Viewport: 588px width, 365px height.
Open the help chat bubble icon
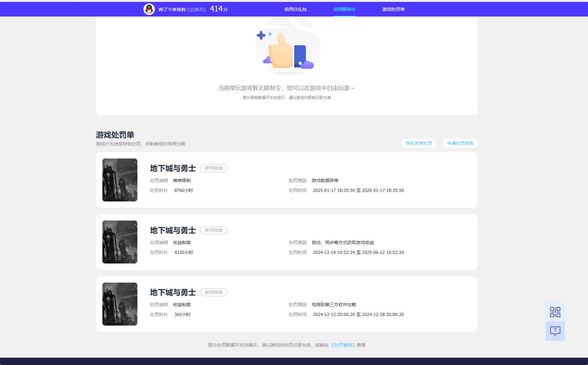click(x=555, y=331)
